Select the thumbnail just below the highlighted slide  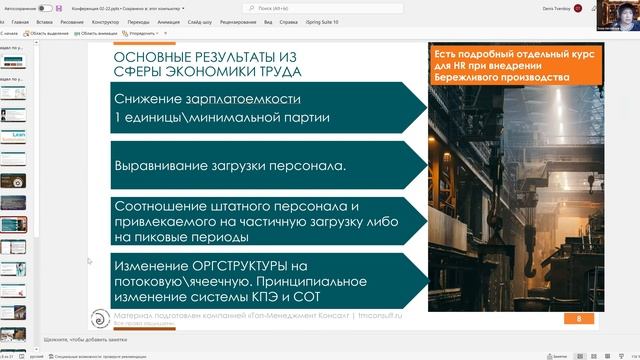click(x=13, y=247)
